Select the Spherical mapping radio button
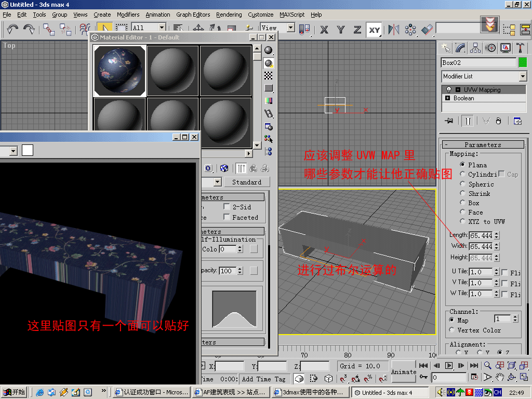The image size is (532, 399). pos(462,183)
